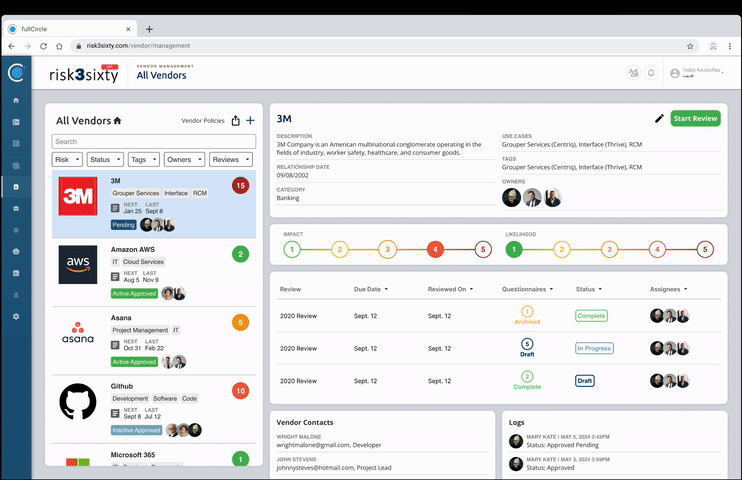The image size is (742, 480).
Task: Set Impact rating to 2
Action: click(x=340, y=249)
